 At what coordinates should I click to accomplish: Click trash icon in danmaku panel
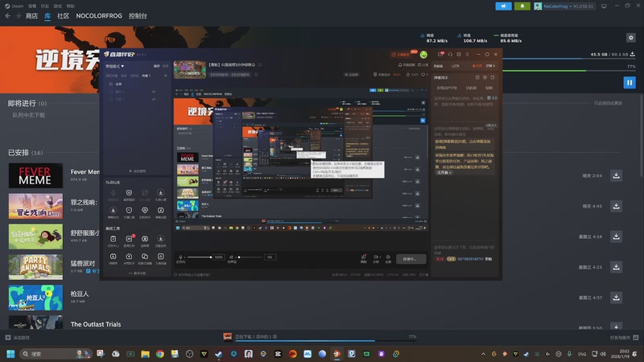[x=489, y=97]
